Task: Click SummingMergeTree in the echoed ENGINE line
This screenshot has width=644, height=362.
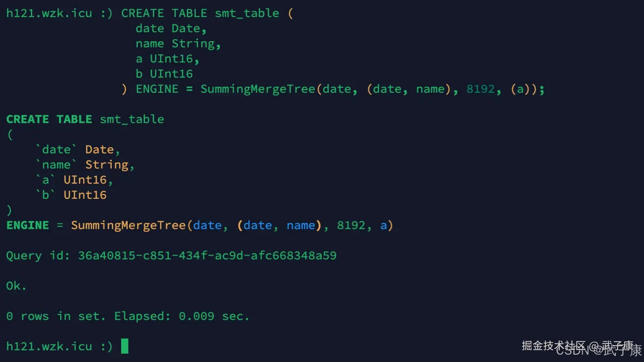Action: pos(128,225)
